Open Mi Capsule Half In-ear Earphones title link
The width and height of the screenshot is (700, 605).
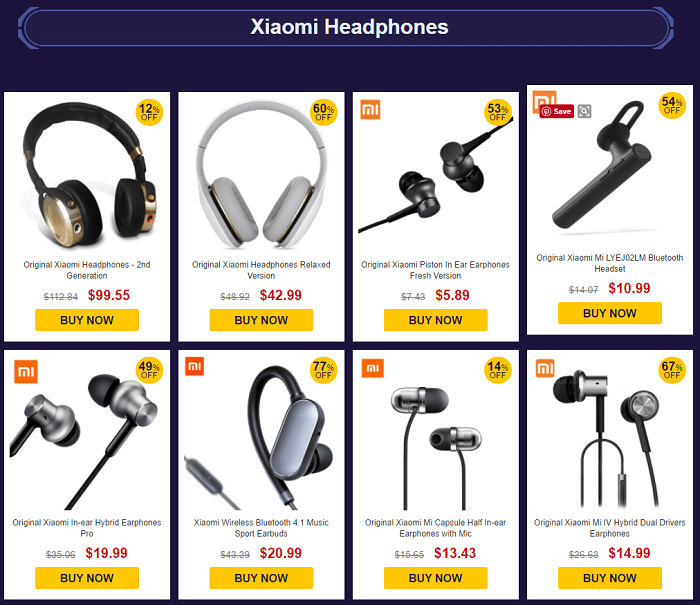point(436,528)
